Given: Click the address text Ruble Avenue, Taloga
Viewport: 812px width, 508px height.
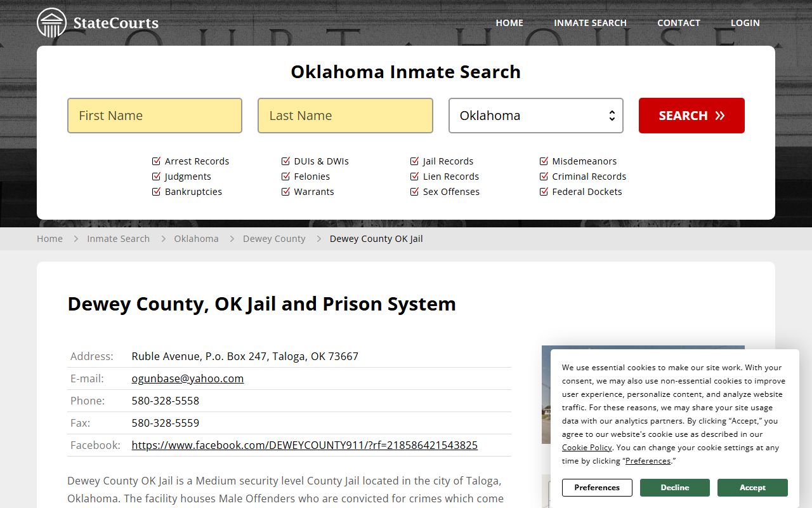Looking at the screenshot, I should pos(245,356).
